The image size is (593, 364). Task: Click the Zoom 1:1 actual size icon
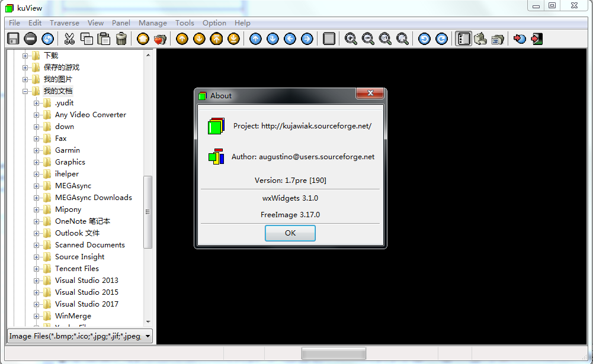coord(385,38)
